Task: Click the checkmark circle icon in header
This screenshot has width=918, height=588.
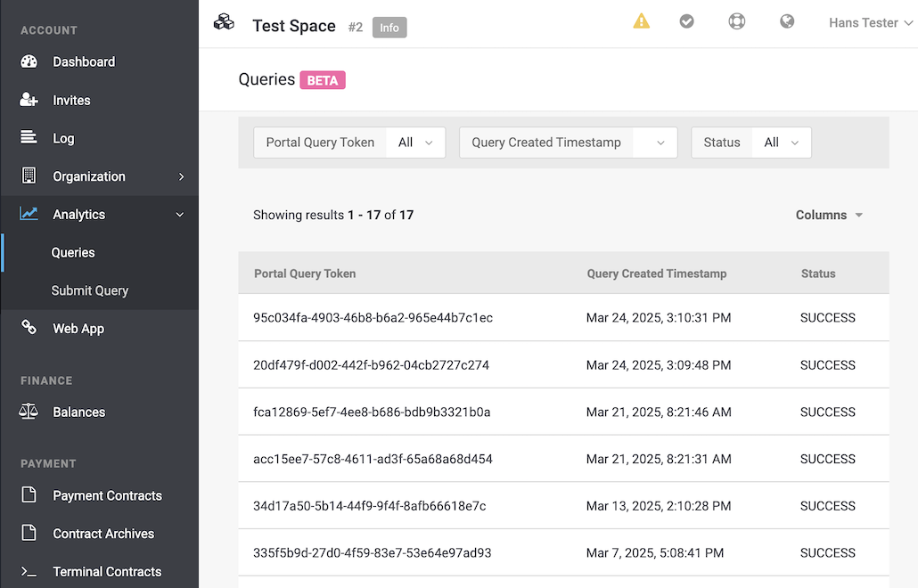Action: [686, 20]
